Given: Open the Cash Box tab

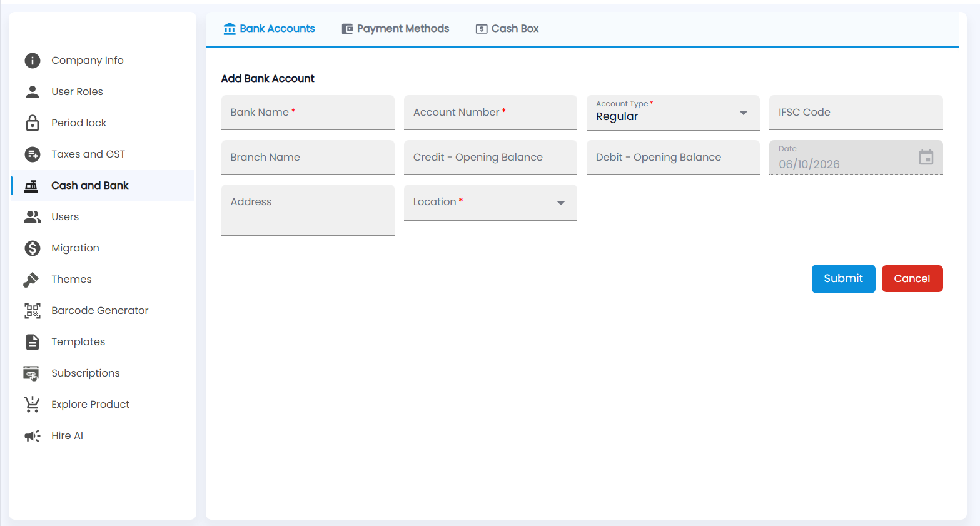Looking at the screenshot, I should click(507, 29).
